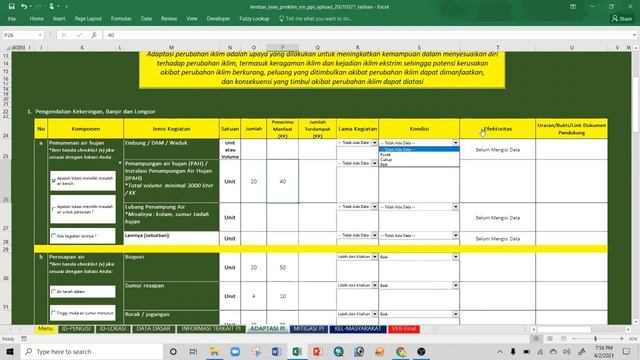The width and height of the screenshot is (640, 360).
Task: Select cell with value 50 in Biopori row
Action: (282, 267)
